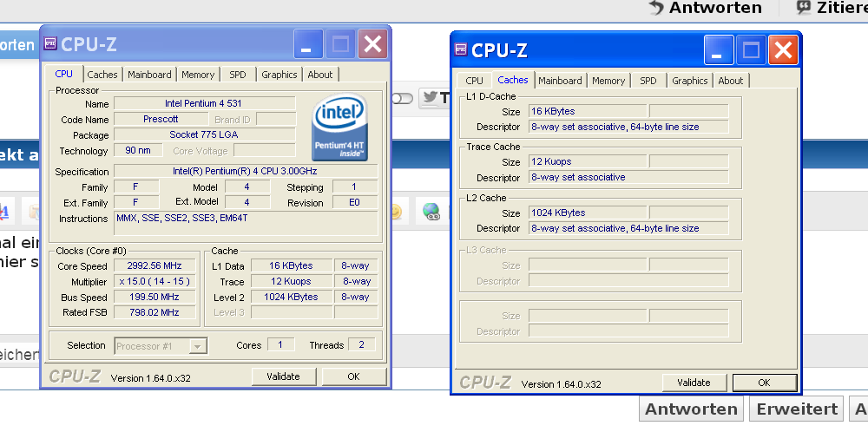
Task: Open the Processor #1 selection dropdown
Action: [161, 346]
